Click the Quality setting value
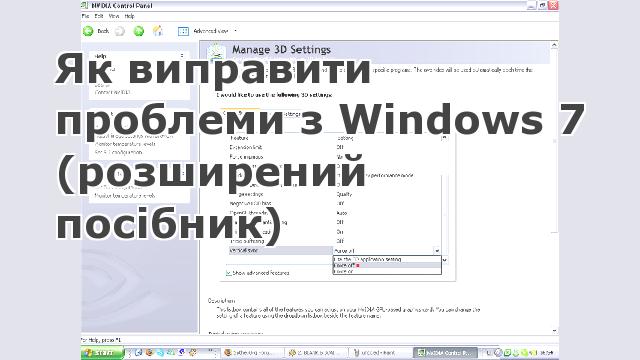 [x=344, y=194]
